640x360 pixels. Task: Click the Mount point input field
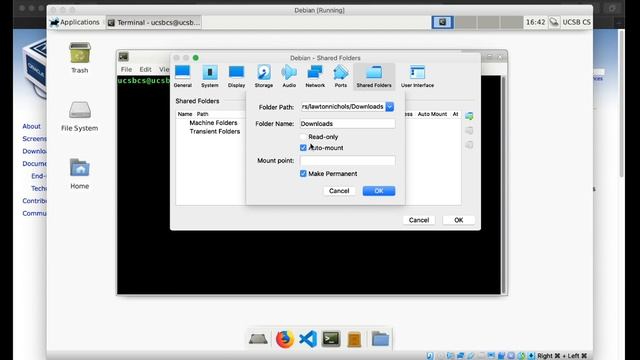tap(347, 160)
